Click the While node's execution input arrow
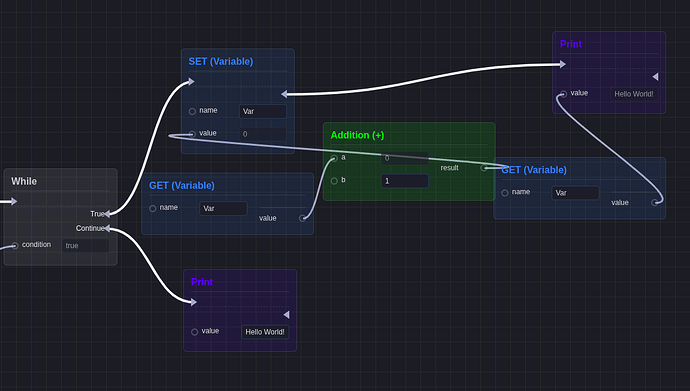Screen dimensions: 690x391 point(14,201)
